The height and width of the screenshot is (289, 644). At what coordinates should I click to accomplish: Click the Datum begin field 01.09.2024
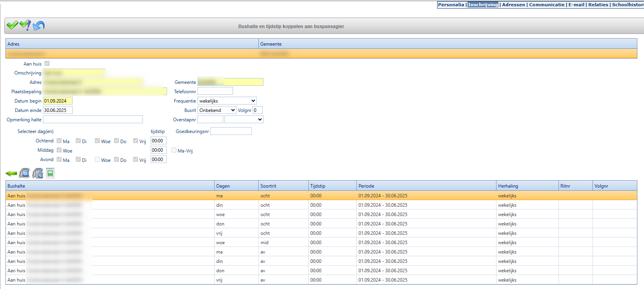pos(58,101)
